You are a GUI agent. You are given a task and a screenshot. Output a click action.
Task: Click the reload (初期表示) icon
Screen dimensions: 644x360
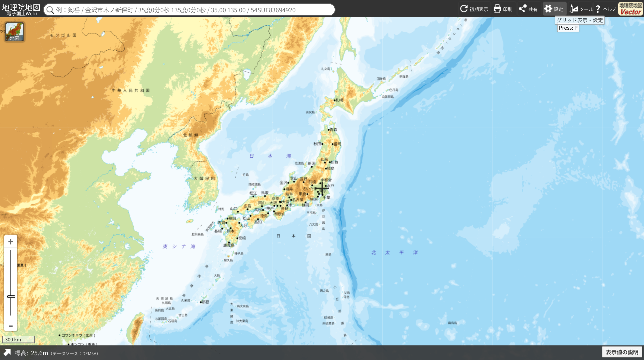pyautogui.click(x=464, y=9)
